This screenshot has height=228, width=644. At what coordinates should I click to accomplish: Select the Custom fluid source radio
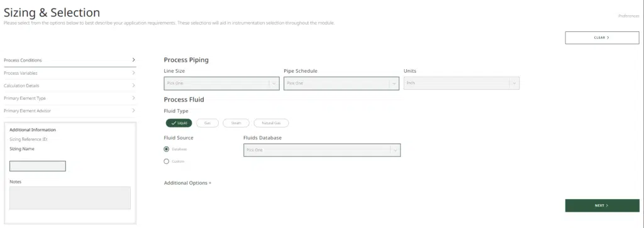tap(166, 161)
